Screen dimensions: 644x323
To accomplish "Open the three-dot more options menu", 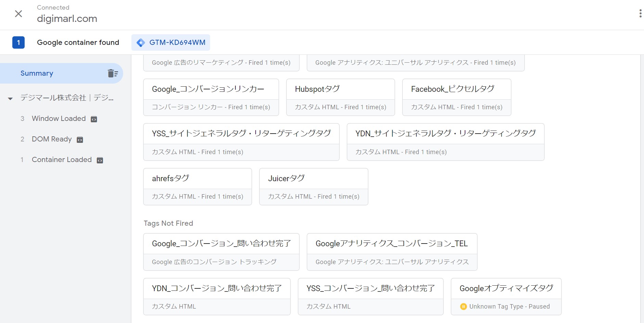I will pos(640,14).
